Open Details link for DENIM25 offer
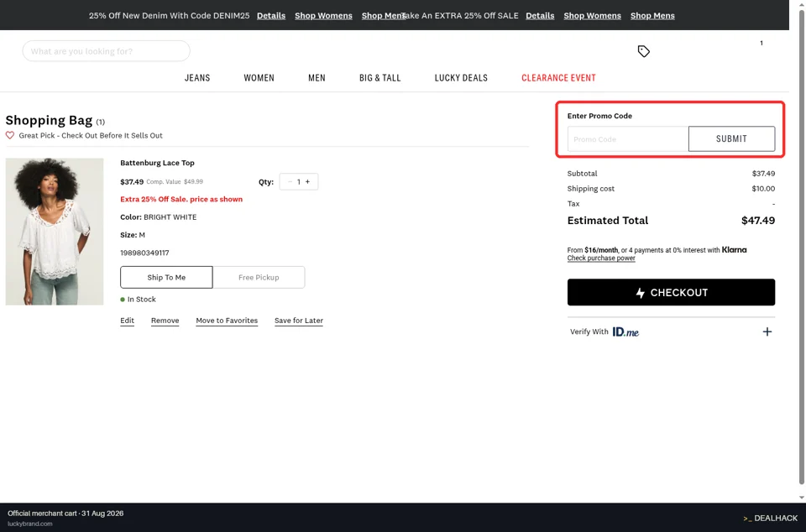Viewport: 806px width, 532px height. point(271,15)
